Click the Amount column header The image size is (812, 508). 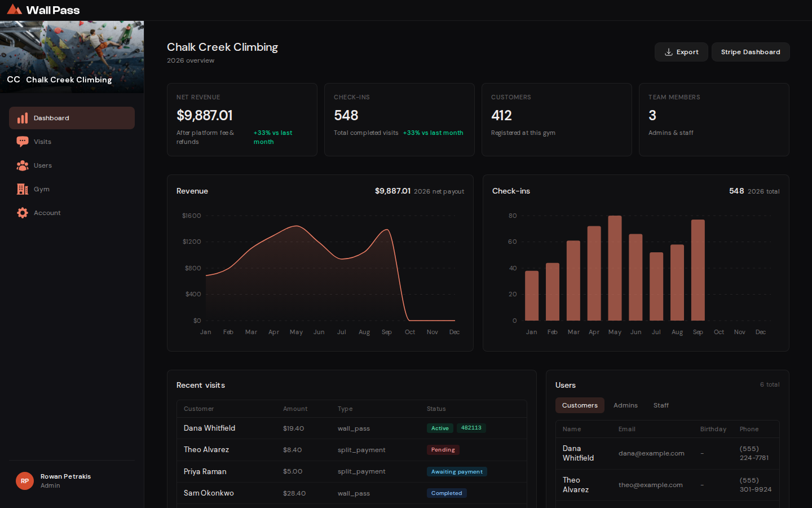pos(295,409)
